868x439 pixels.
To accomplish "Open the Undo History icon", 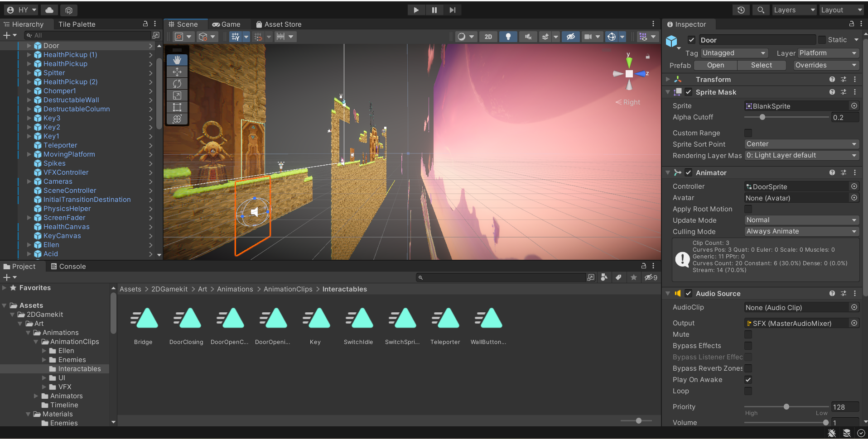I will (x=741, y=10).
